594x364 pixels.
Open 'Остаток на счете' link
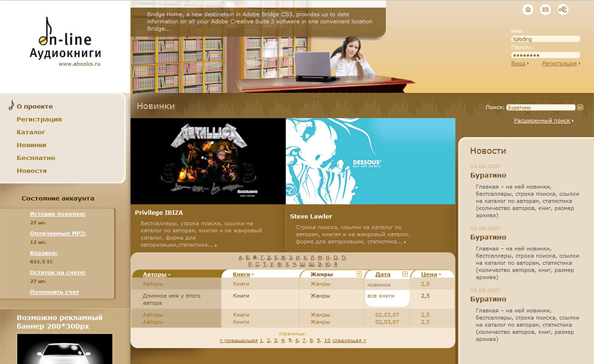(57, 273)
